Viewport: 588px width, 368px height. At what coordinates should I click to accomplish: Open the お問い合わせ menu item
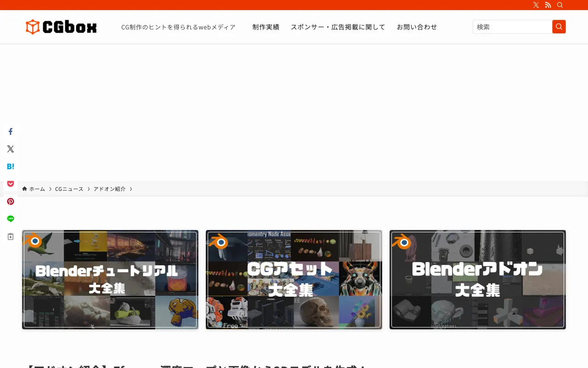417,27
